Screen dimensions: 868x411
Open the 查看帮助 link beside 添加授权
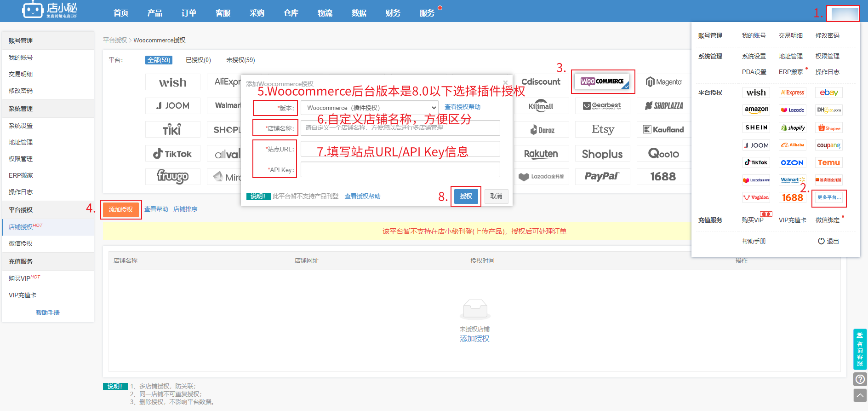click(x=156, y=209)
